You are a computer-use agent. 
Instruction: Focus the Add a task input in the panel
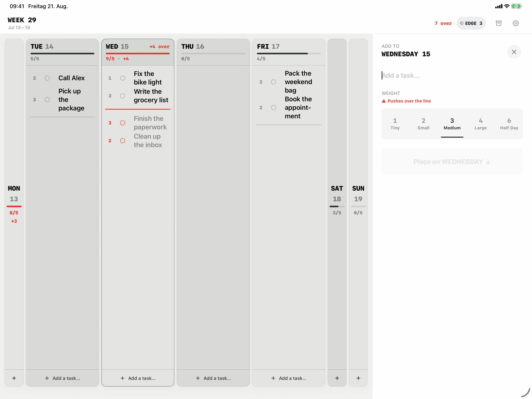pyautogui.click(x=452, y=76)
